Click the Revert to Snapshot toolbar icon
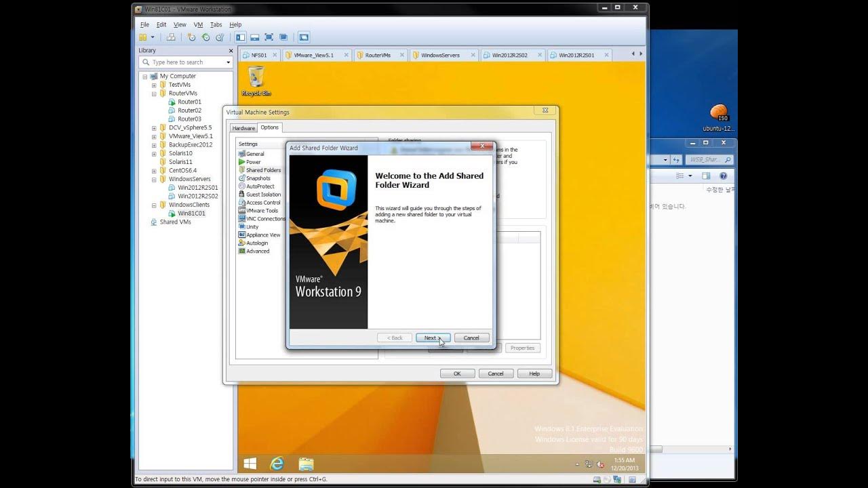This screenshot has height=488, width=868. point(206,37)
